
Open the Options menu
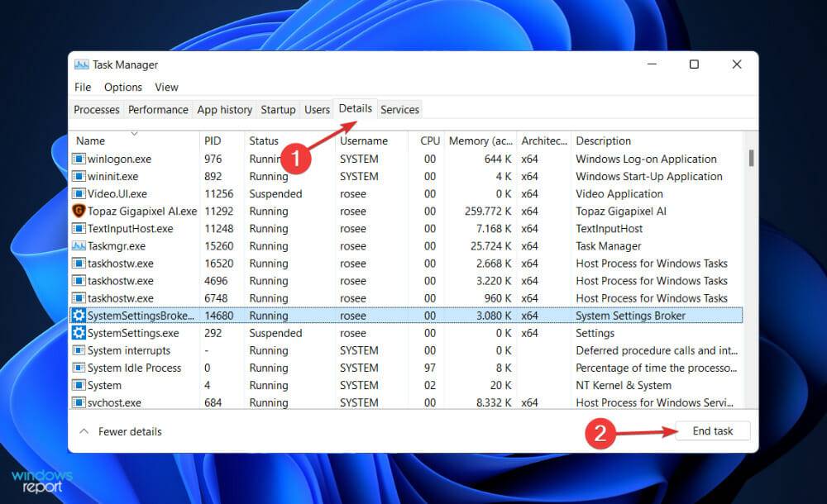tap(122, 87)
